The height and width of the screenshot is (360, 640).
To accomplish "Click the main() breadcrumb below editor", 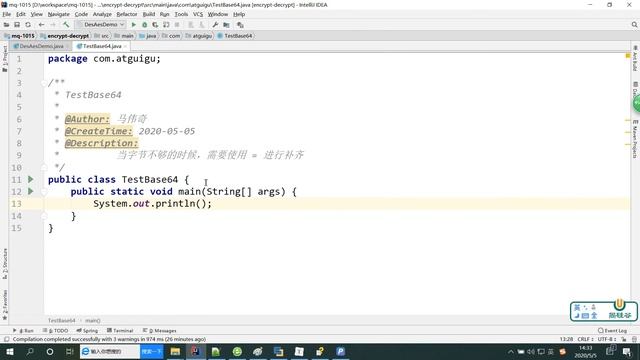I will 93,321.
